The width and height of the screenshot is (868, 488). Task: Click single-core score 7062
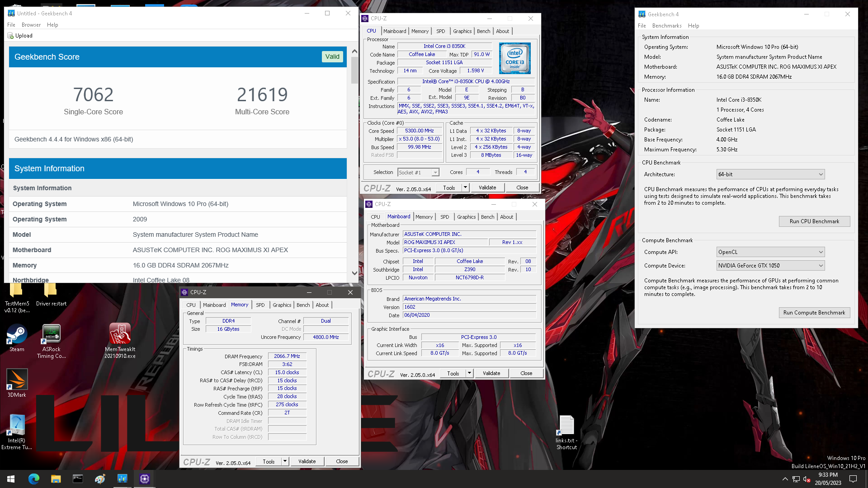coord(93,94)
